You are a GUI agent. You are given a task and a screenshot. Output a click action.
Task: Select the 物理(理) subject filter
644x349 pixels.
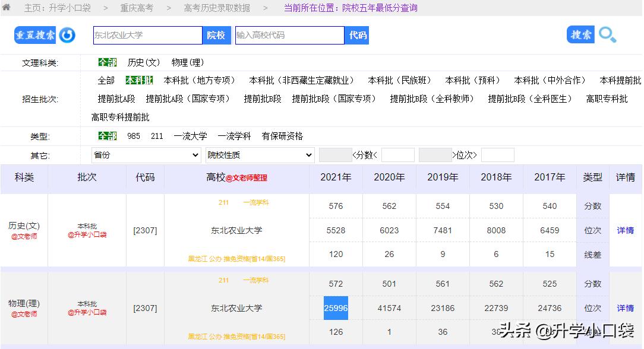188,62
